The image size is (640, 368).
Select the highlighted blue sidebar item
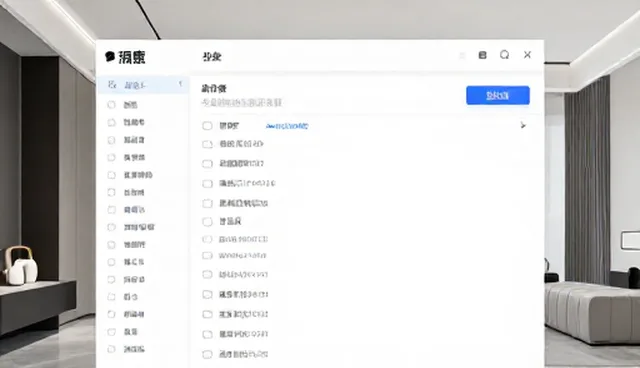pyautogui.click(x=143, y=85)
